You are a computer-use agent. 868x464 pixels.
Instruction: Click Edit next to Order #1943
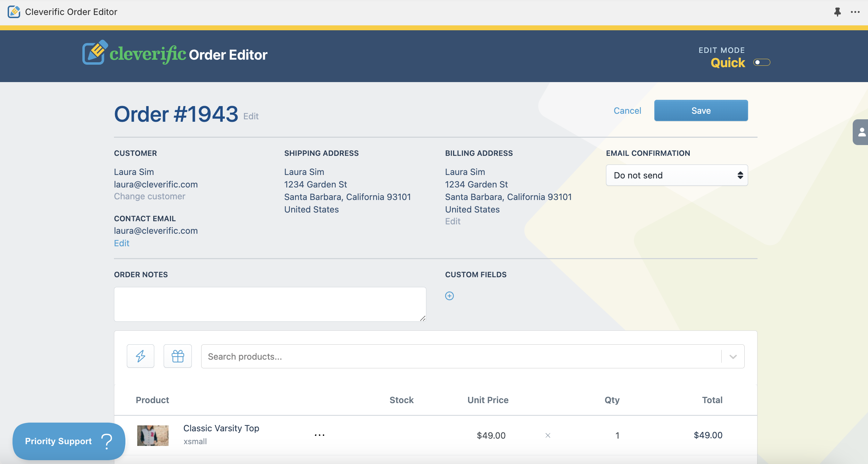click(251, 116)
